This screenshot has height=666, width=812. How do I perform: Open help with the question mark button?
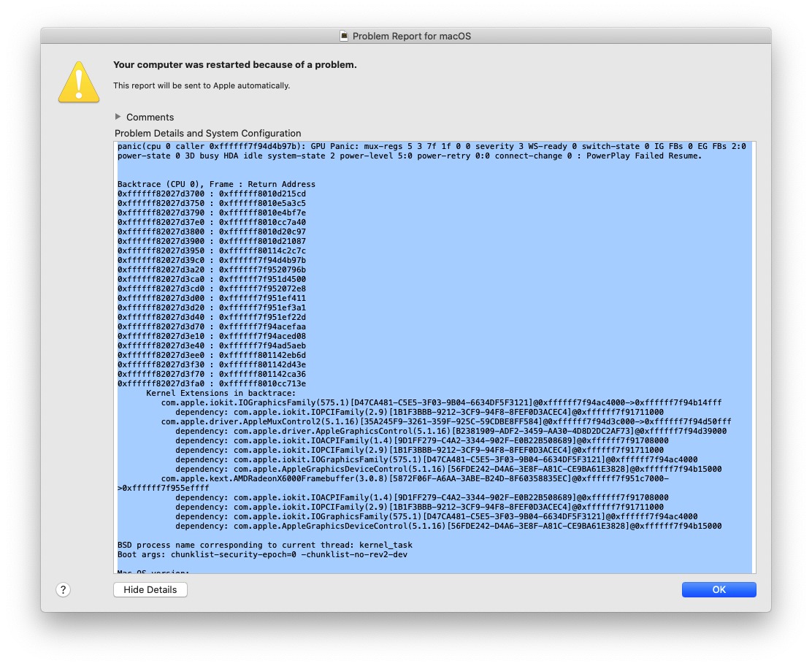(x=64, y=589)
